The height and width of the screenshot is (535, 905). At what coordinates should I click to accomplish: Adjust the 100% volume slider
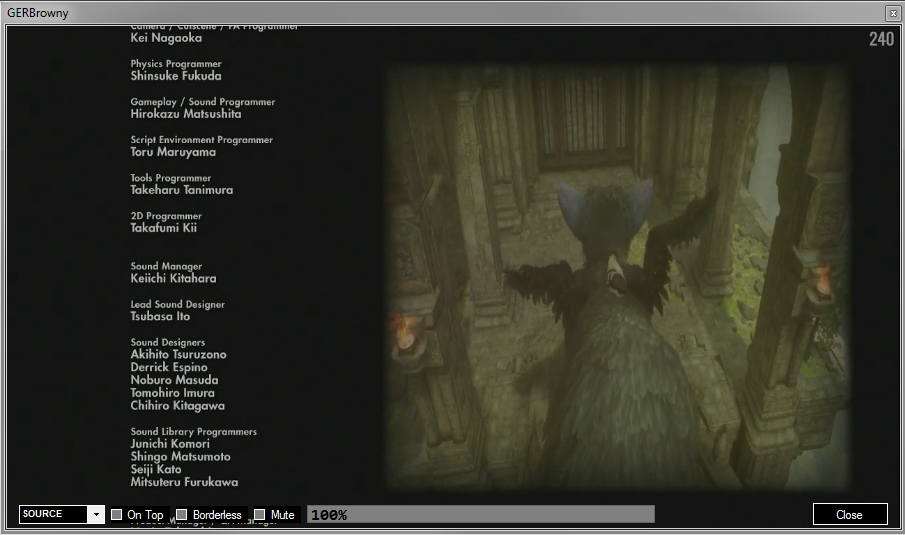[481, 514]
